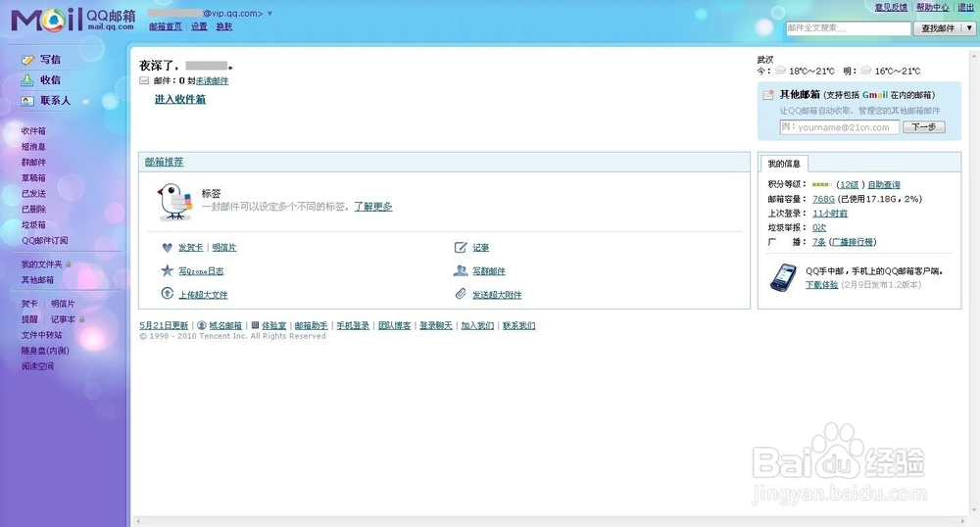This screenshot has height=527, width=980.
Task: Open 换肤 skin option
Action: pyautogui.click(x=223, y=26)
